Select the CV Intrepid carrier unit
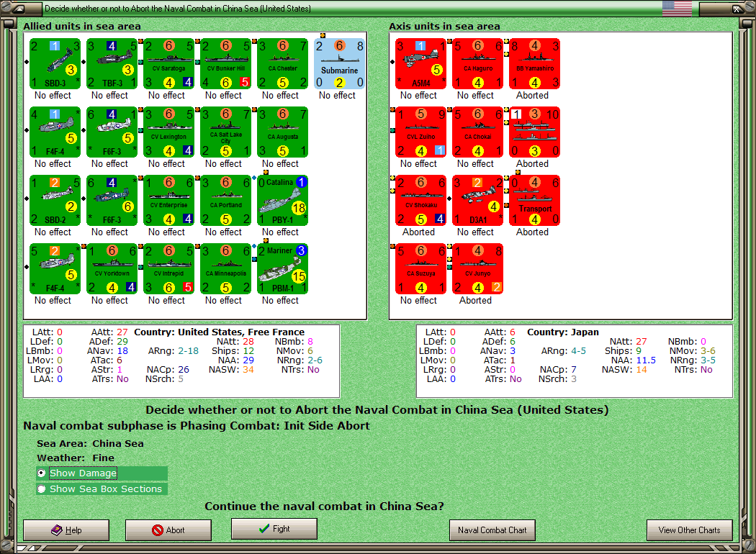 coord(168,269)
